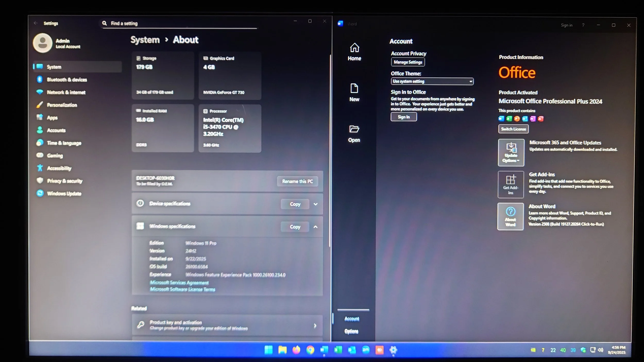Select Options in Word backstage menu

[x=351, y=331]
